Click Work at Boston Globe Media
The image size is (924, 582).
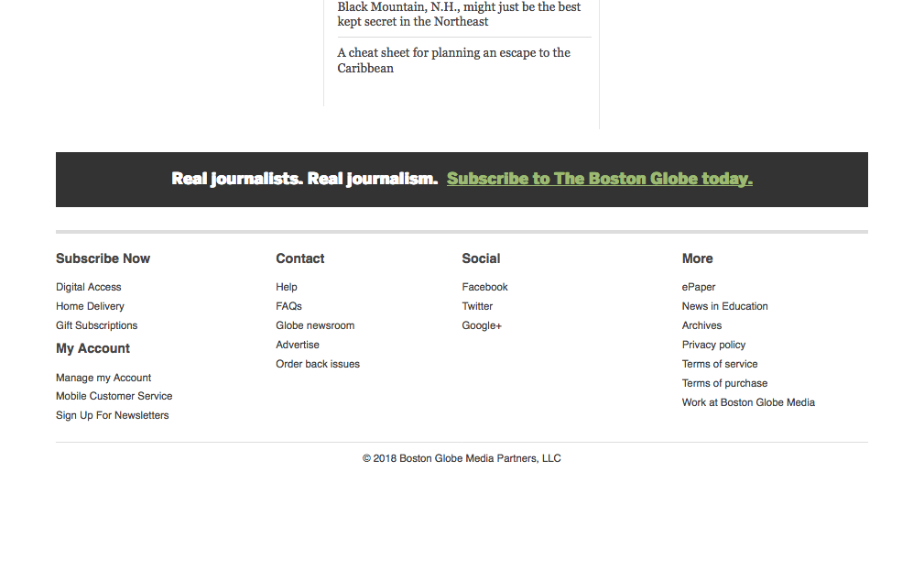(748, 402)
